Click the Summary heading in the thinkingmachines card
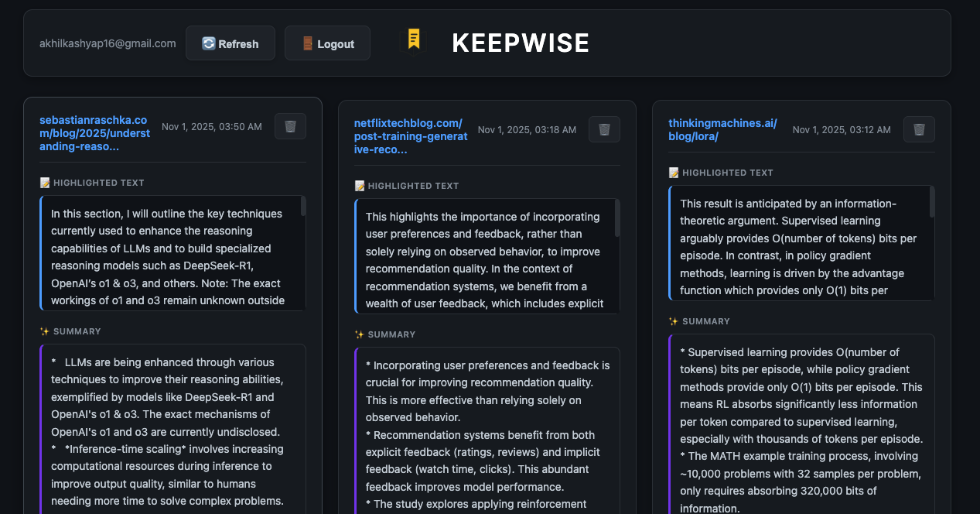Image resolution: width=980 pixels, height=514 pixels. [x=699, y=321]
